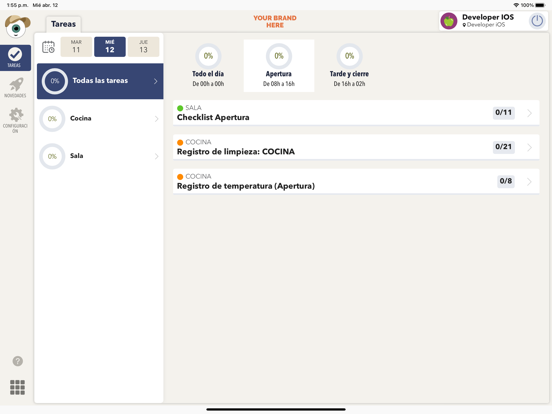This screenshot has width=552, height=414.
Task: Click the green apple profile avatar
Action: click(449, 21)
